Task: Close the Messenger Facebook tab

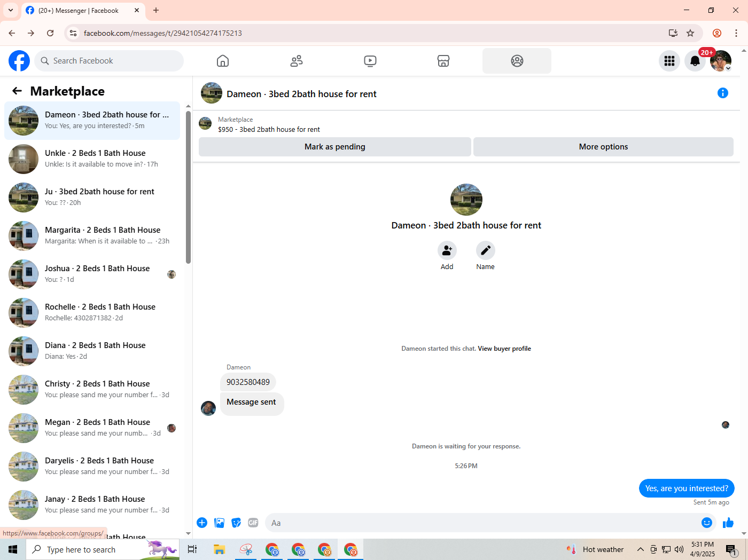Action: click(137, 10)
